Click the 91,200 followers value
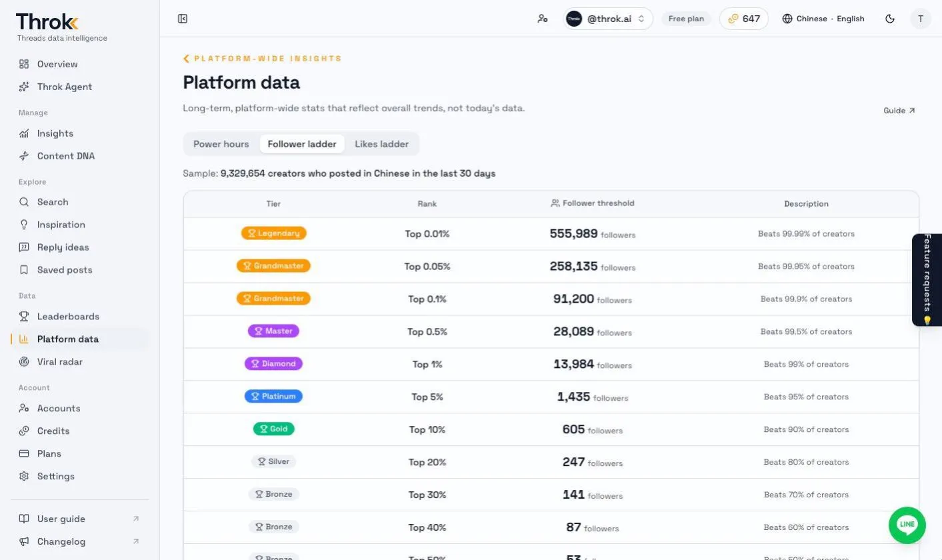This screenshot has height=560, width=942. [x=593, y=299]
